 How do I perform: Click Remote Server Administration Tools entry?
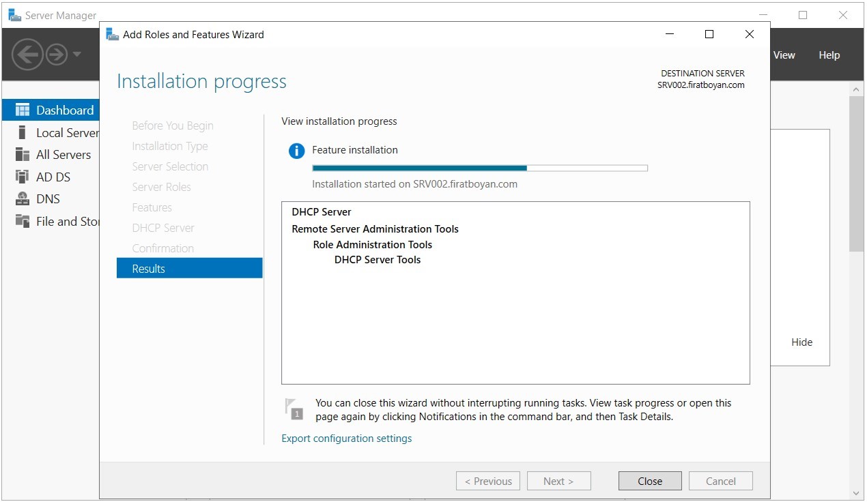[x=375, y=228]
